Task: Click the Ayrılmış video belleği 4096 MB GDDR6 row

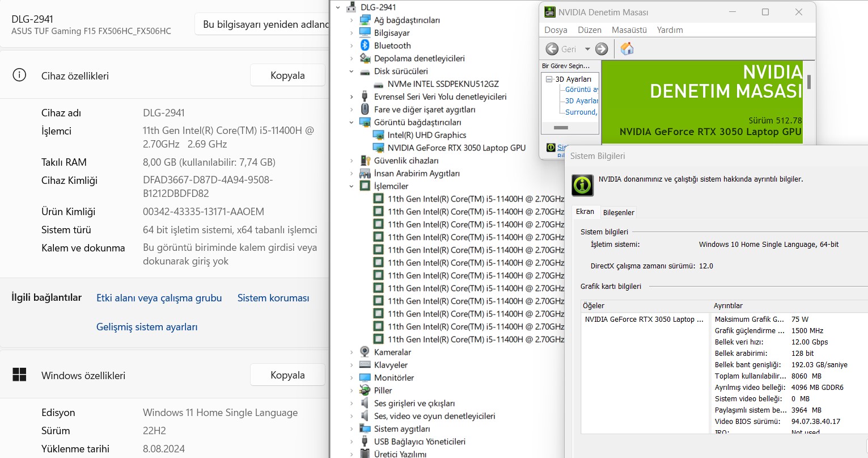Action: [790, 388]
